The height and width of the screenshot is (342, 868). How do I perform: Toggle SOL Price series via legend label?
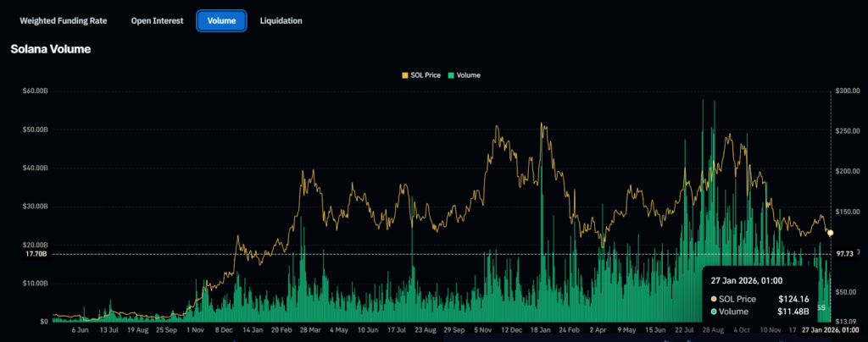pyautogui.click(x=426, y=75)
